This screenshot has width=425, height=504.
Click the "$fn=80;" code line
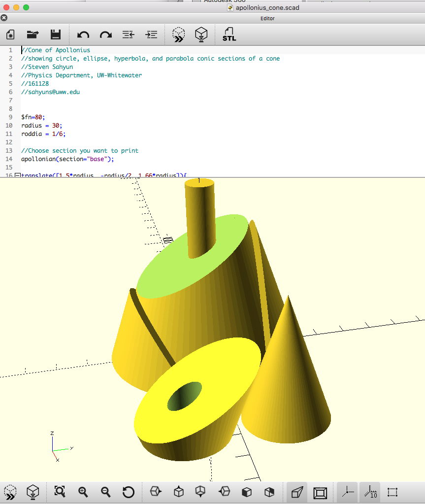[x=33, y=117]
